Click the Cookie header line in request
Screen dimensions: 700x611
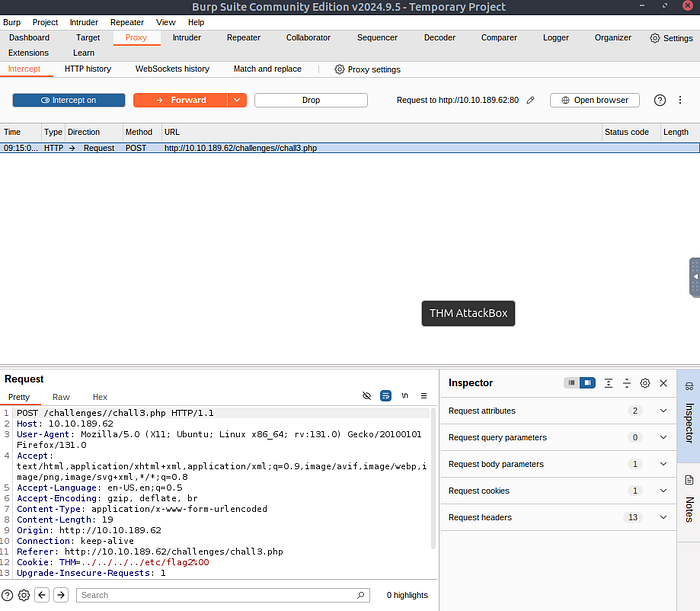click(x=113, y=562)
